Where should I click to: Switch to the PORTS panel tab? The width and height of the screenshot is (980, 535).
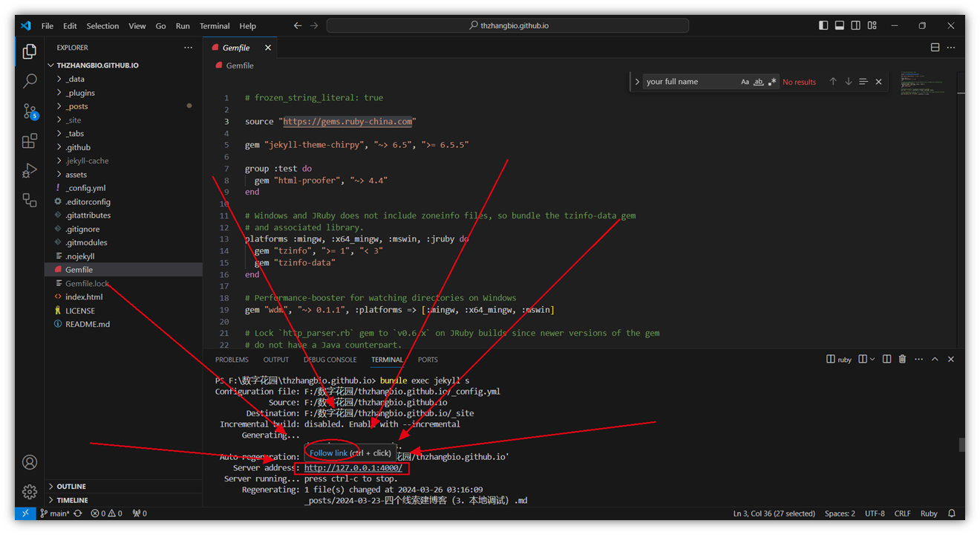tap(428, 360)
